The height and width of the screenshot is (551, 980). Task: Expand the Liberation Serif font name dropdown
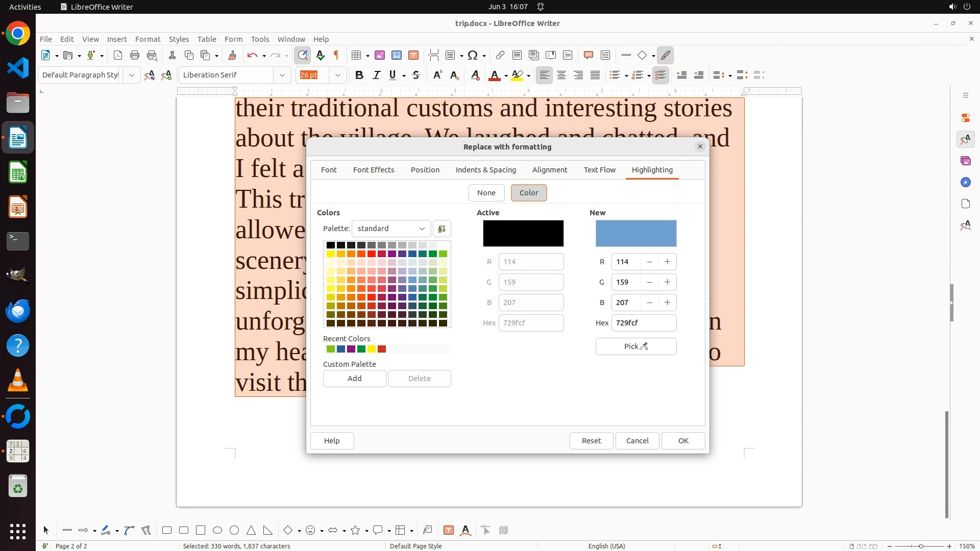pos(282,75)
